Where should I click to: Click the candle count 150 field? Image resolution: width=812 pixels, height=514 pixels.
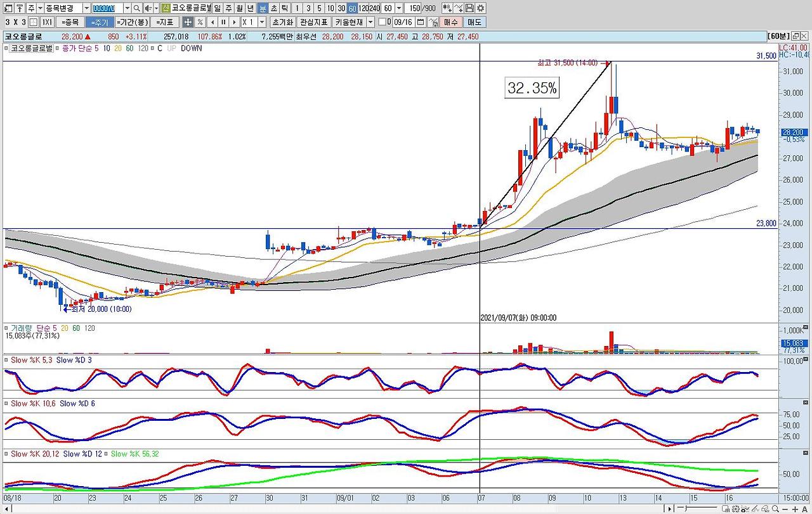[x=414, y=8]
